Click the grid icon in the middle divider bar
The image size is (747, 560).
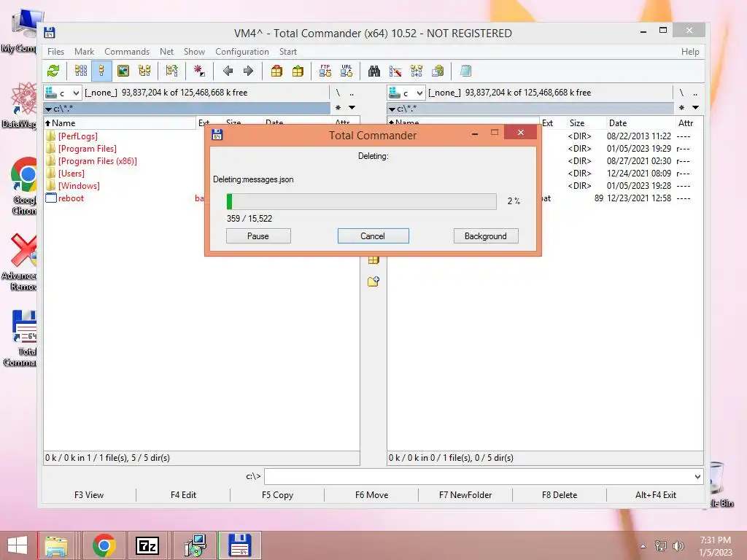click(373, 260)
